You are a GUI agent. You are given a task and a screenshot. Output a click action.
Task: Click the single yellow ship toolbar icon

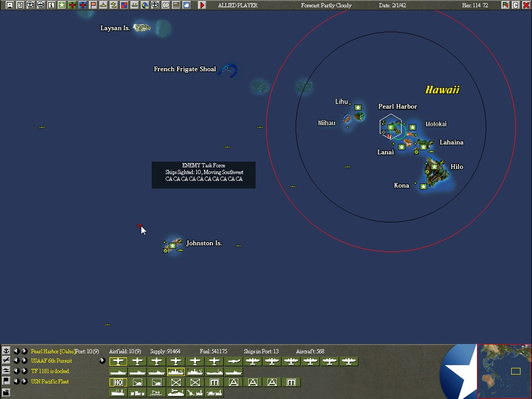103,5
